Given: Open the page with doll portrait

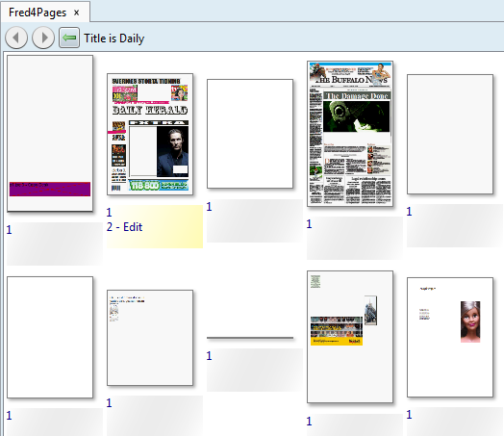Looking at the screenshot, I should click(450, 337).
